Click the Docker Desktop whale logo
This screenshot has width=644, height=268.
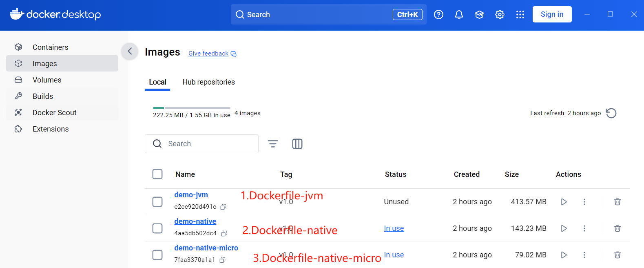tap(17, 14)
